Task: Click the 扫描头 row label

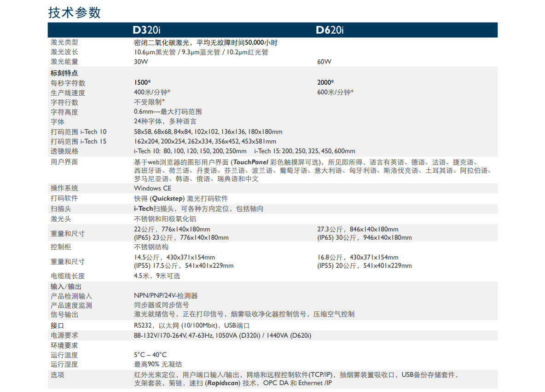Action: click(x=61, y=209)
